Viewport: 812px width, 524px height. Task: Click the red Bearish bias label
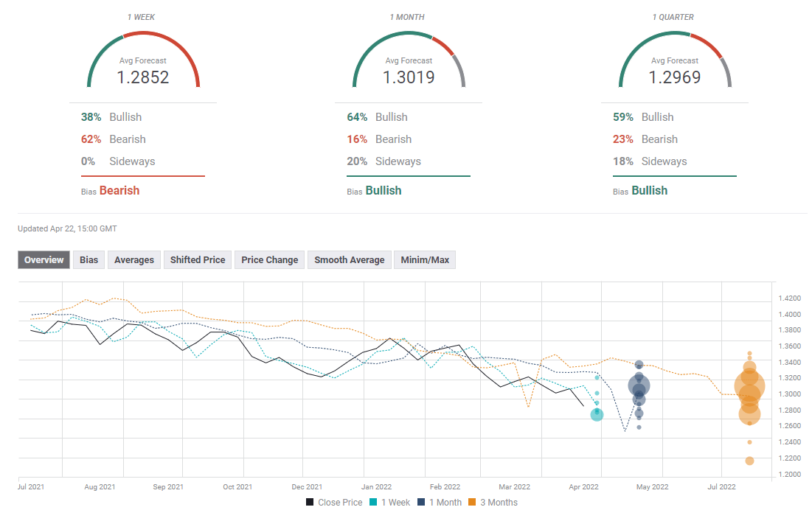click(x=119, y=190)
